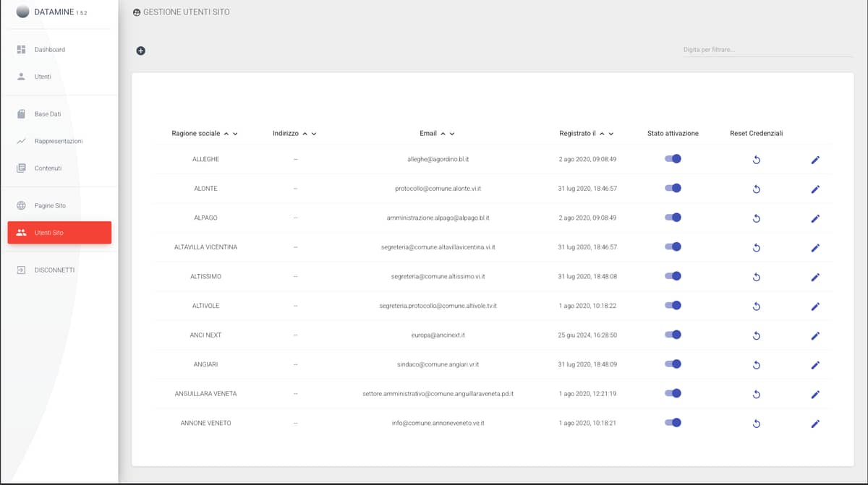
Task: Open Contenuti in sidebar
Action: tap(59, 168)
